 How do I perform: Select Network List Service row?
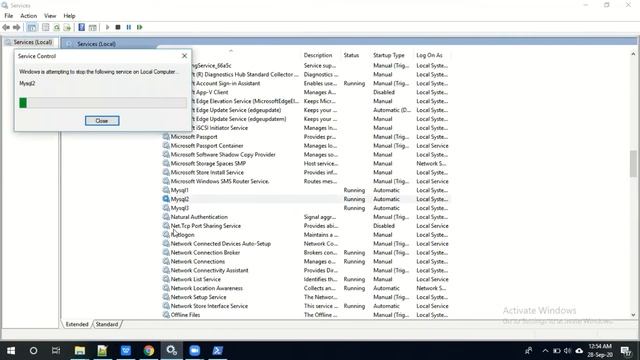coord(305,279)
